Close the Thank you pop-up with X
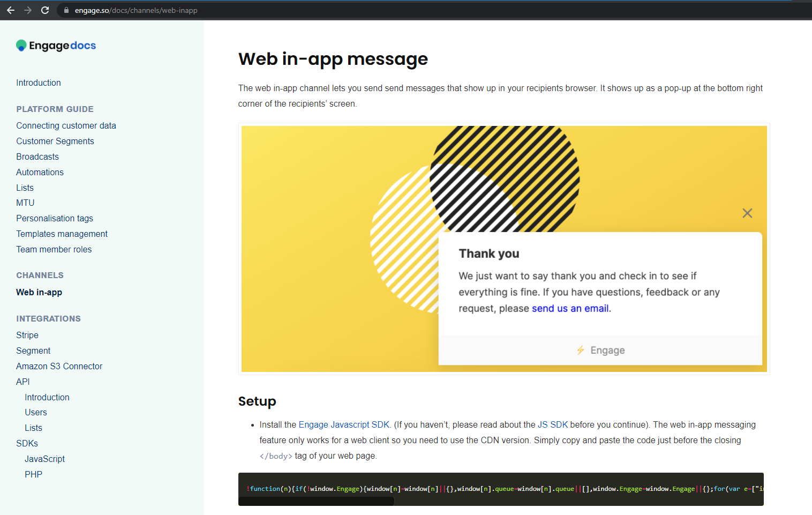812x515 pixels. click(747, 213)
